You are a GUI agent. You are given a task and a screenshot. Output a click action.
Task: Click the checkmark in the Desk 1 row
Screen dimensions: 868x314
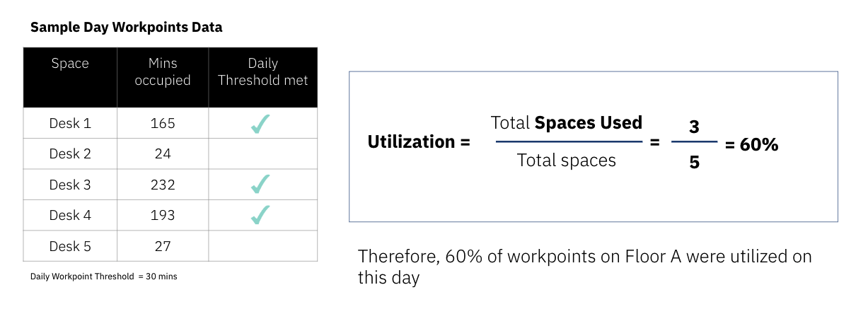260,124
